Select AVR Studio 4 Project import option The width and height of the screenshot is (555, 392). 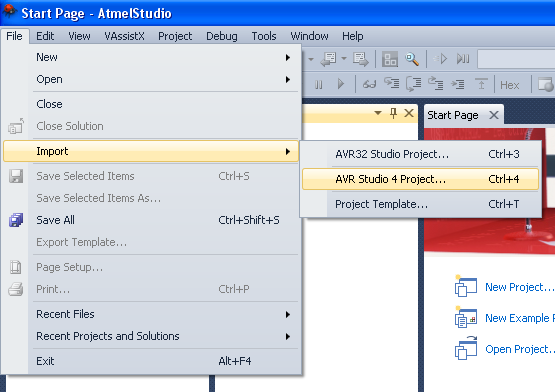(420, 179)
